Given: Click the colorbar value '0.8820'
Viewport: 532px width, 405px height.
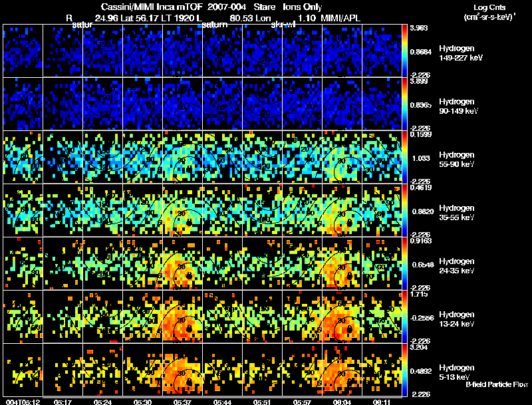Looking at the screenshot, I should coord(423,211).
